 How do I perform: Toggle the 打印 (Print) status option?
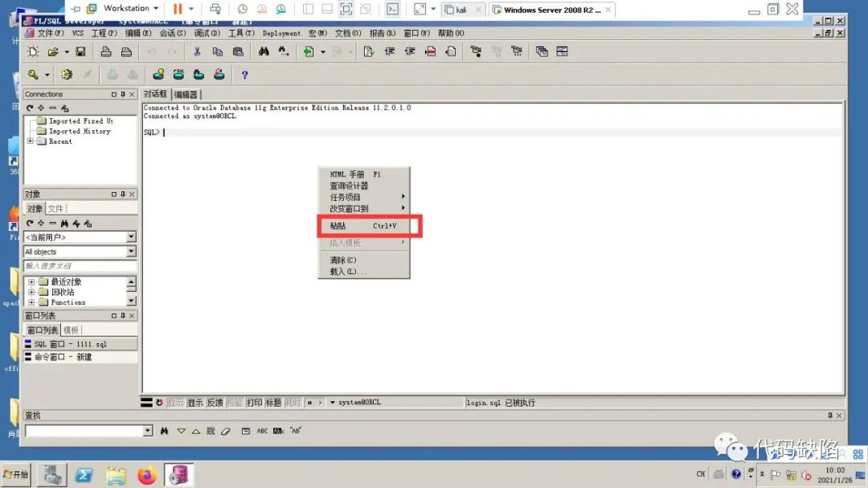pyautogui.click(x=254, y=403)
